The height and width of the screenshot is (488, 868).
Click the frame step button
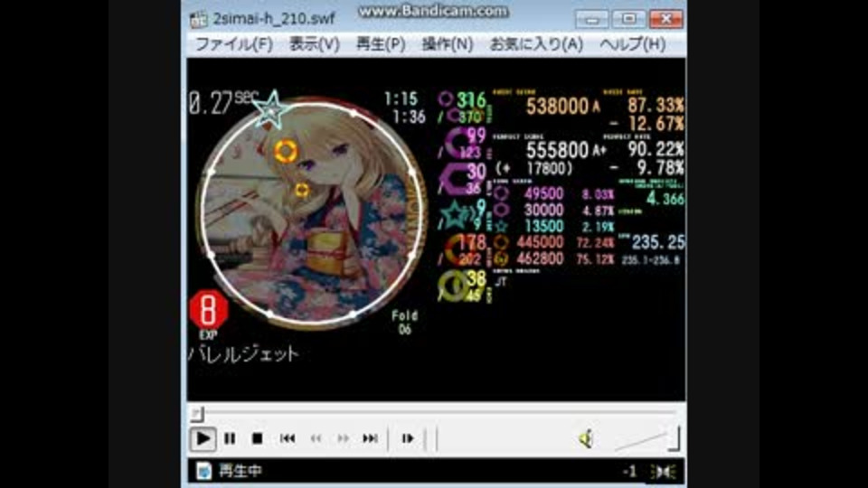pyautogui.click(x=408, y=439)
